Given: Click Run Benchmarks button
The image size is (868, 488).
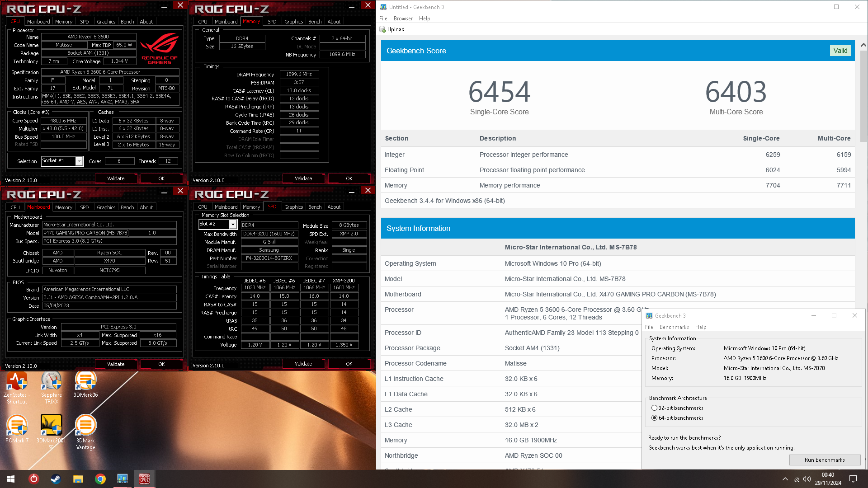Looking at the screenshot, I should point(825,460).
